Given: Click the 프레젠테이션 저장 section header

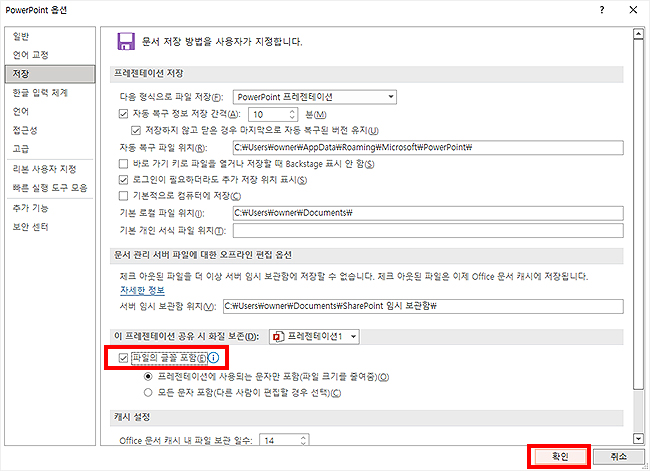Looking at the screenshot, I should [367, 74].
